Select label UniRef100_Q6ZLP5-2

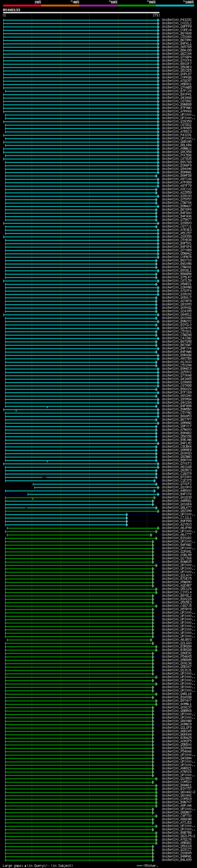(x=179, y=836)
